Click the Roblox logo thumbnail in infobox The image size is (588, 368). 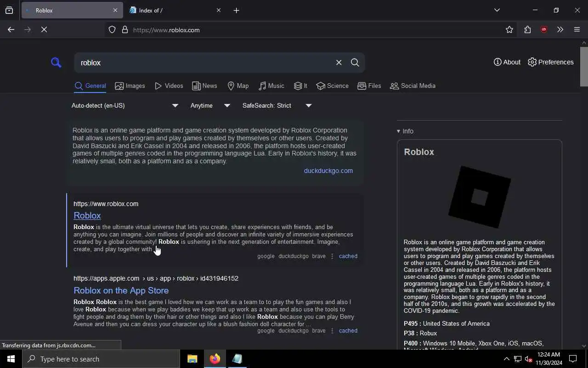[x=479, y=197]
